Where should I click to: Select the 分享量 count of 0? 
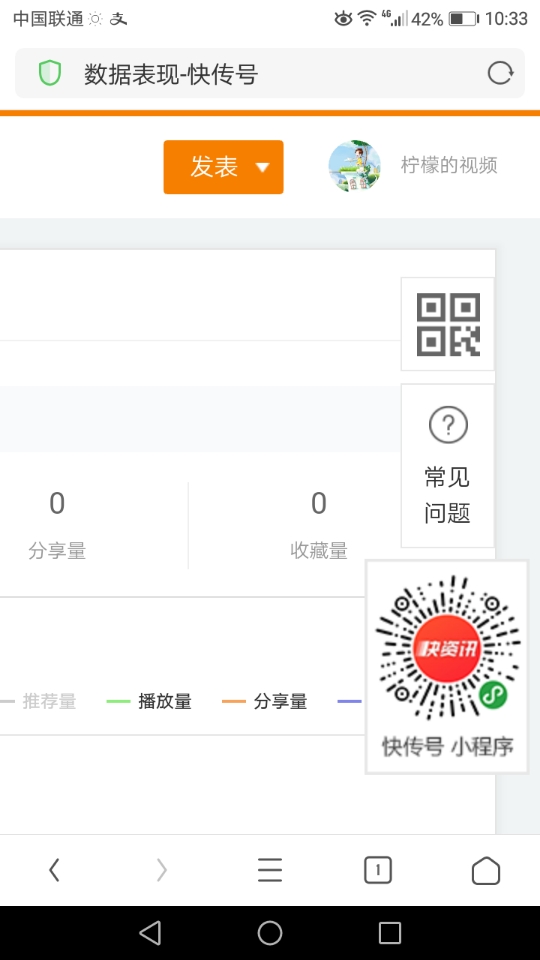coord(57,503)
